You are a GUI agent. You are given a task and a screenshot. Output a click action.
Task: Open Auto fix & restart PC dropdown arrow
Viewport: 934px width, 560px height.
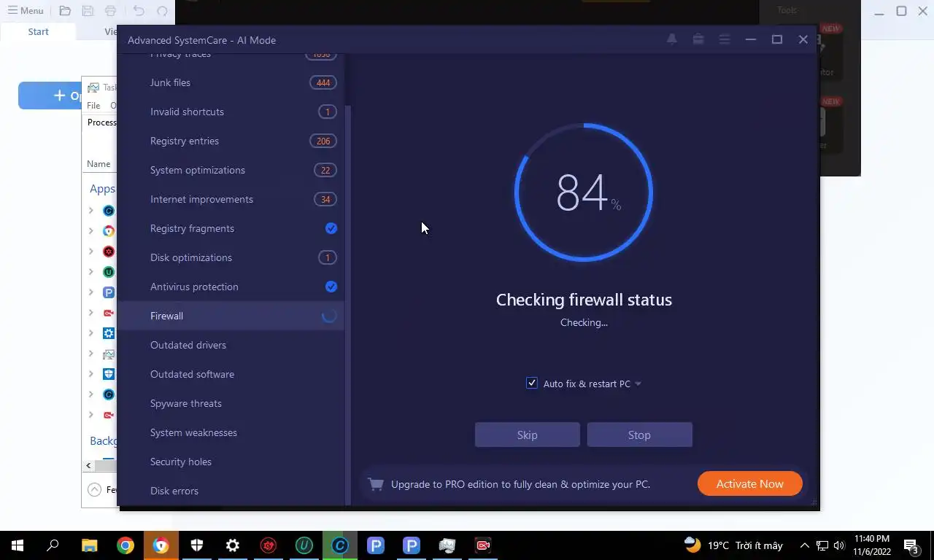click(x=638, y=384)
